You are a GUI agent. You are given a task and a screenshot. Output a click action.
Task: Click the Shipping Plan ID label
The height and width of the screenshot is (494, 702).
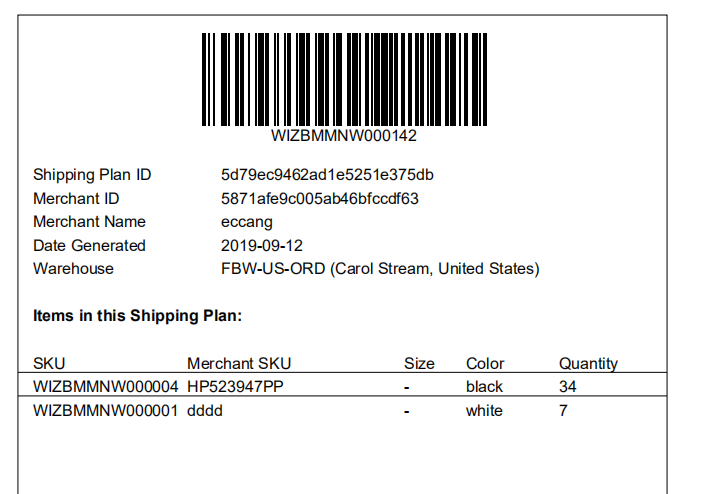click(92, 175)
